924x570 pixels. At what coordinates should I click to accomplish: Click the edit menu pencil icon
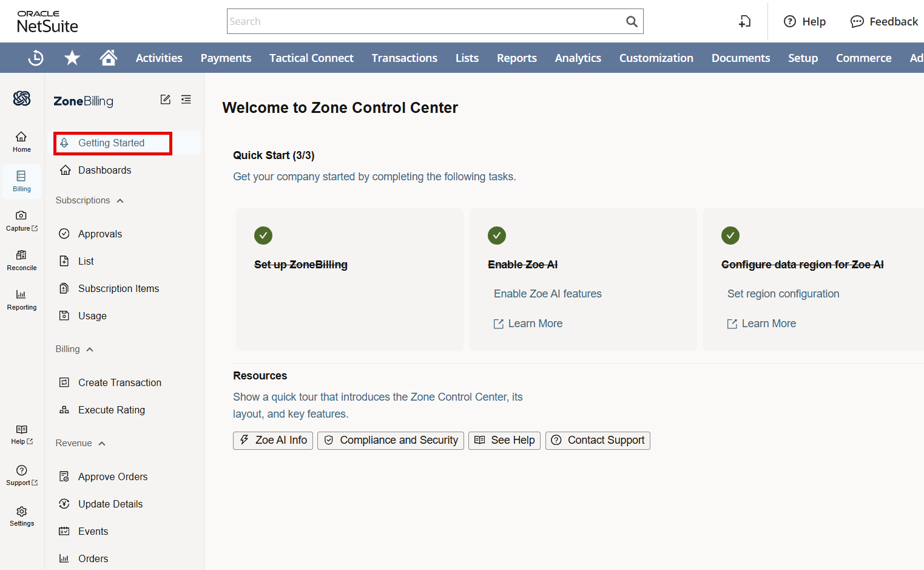click(x=165, y=100)
